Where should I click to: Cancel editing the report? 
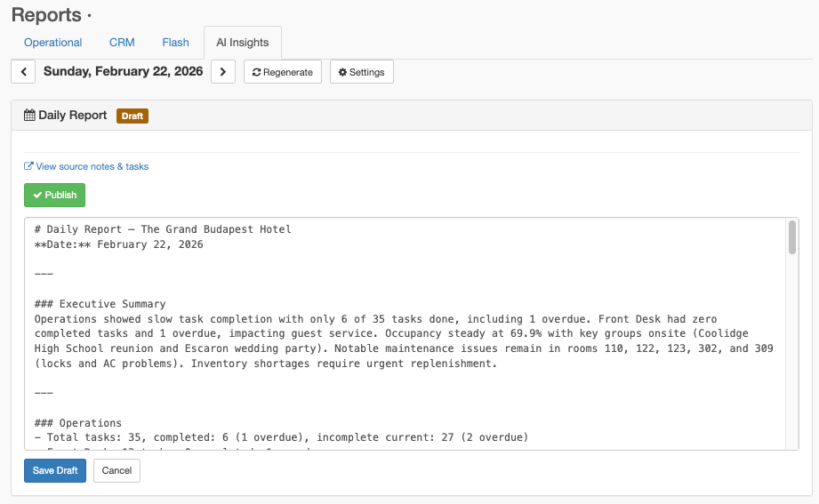click(x=116, y=470)
